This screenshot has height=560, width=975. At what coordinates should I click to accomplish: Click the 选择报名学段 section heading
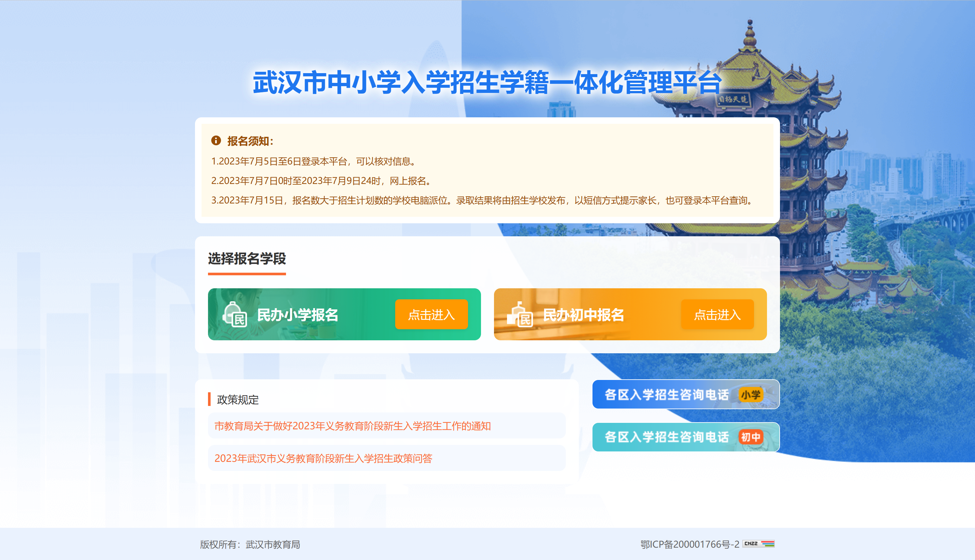coord(247,258)
